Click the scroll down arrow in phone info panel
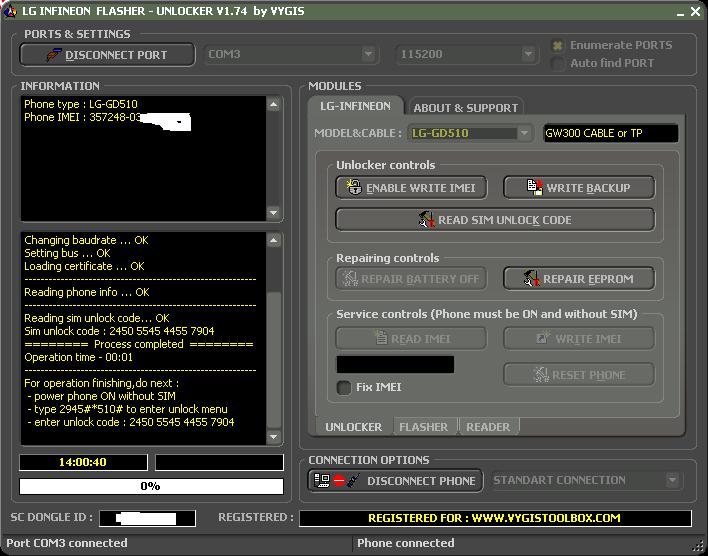 pyautogui.click(x=273, y=212)
